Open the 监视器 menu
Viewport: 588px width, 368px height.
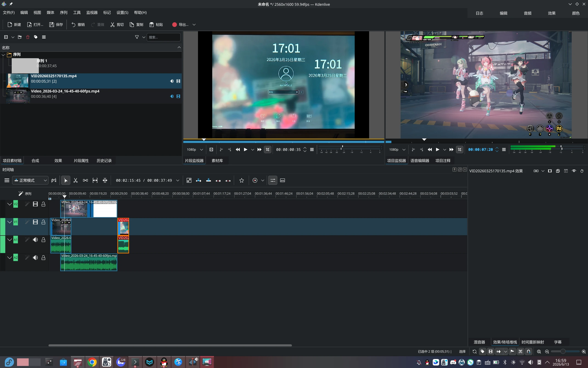coord(92,12)
